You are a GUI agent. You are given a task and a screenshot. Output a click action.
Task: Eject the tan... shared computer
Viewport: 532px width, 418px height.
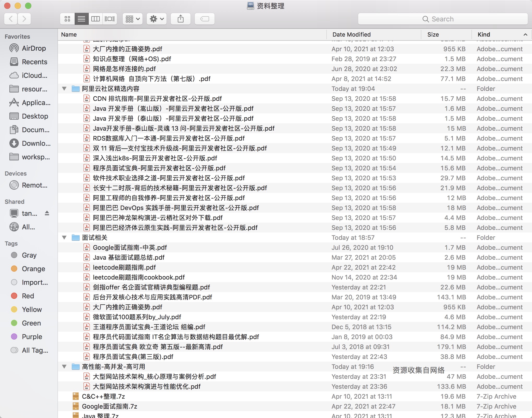[x=47, y=213]
